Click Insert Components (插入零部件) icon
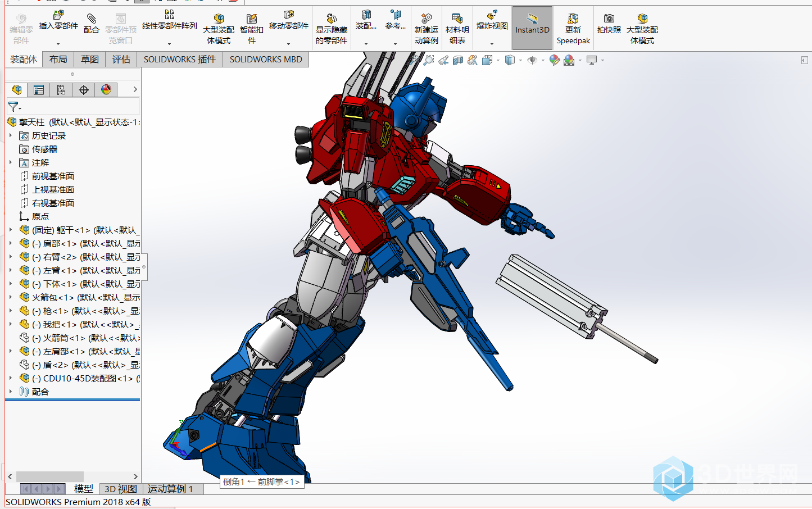The width and height of the screenshot is (812, 509). tap(58, 15)
